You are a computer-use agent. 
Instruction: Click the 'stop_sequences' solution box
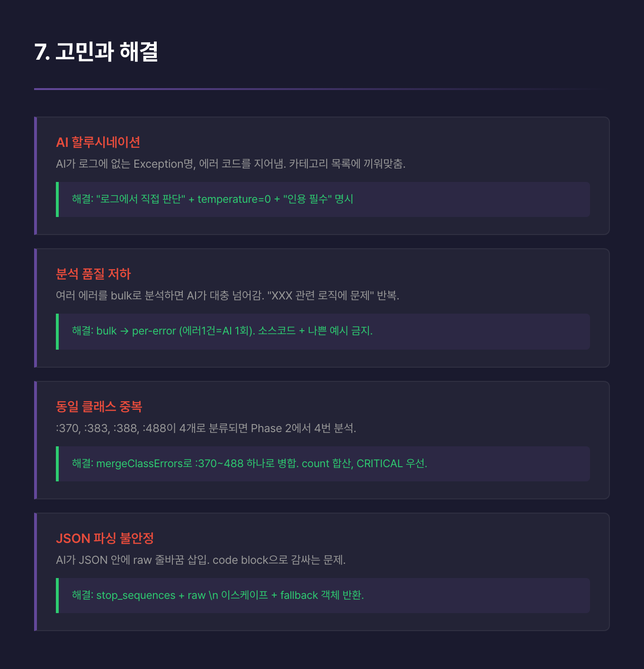point(323,596)
